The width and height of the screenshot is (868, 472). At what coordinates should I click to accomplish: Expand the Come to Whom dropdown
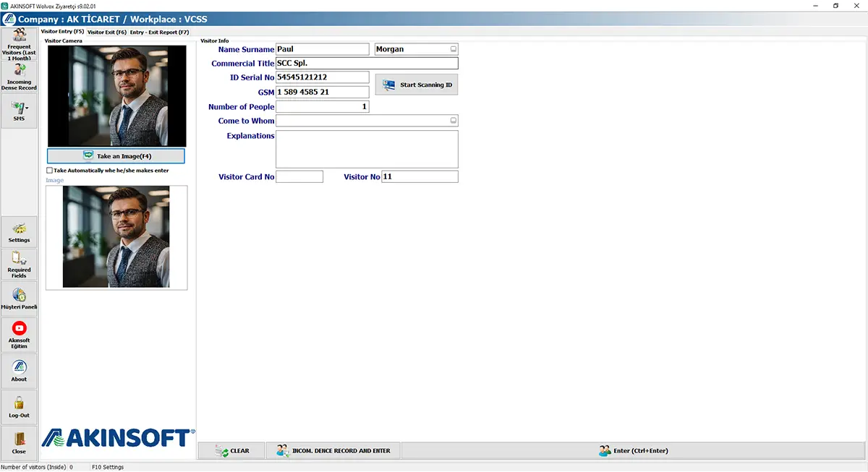tap(454, 121)
